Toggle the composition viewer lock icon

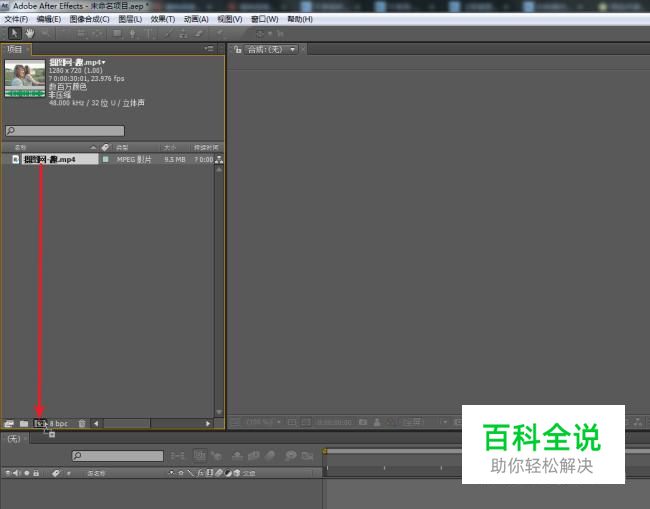(x=238, y=50)
